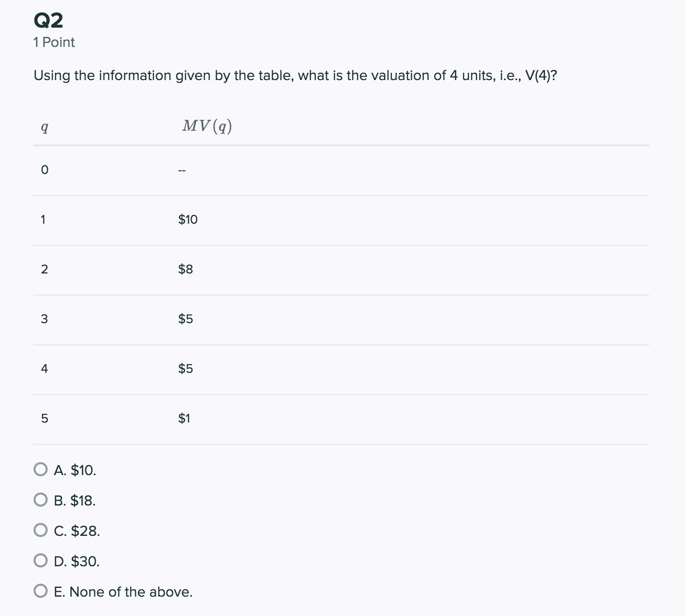Image resolution: width=686 pixels, height=616 pixels.
Task: Select answer option B. $18
Action: 41,500
